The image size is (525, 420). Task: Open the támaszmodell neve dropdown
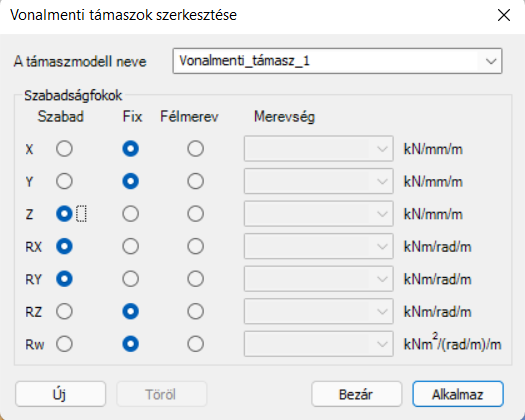(x=491, y=61)
